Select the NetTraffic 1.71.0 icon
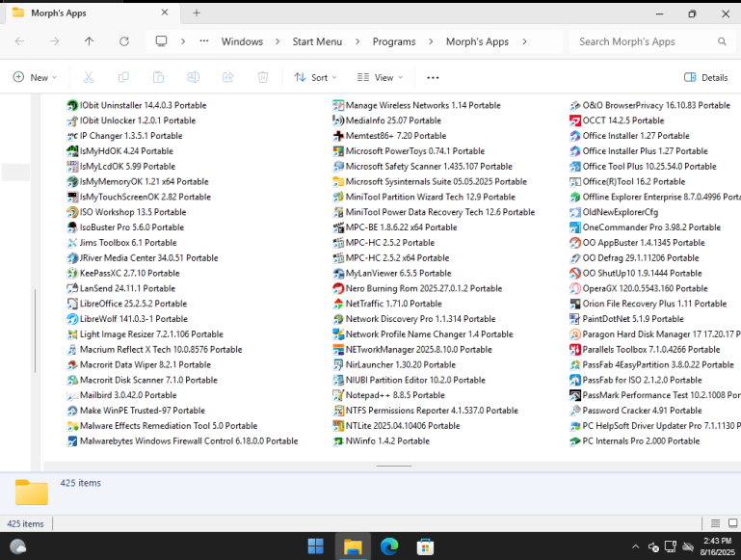741x560 pixels. coord(338,304)
